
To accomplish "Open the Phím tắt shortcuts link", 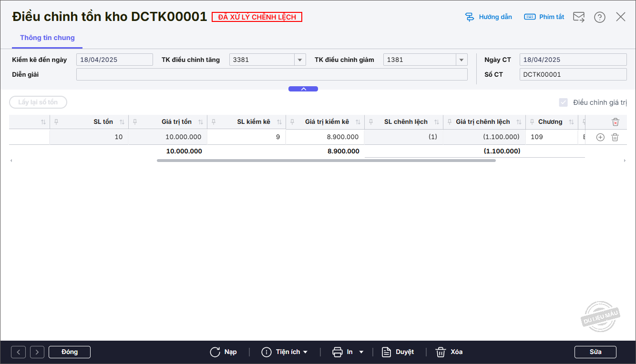I will [x=544, y=17].
